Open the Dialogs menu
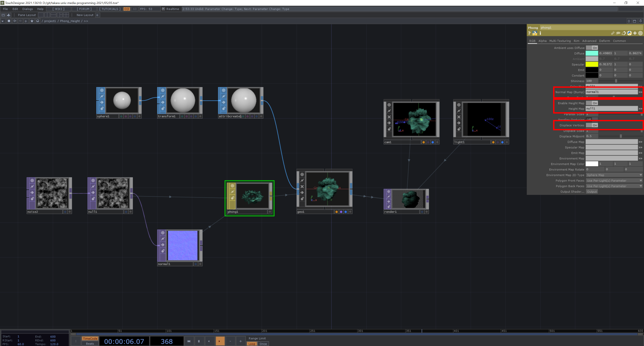Screen dimensions: 644x346 pos(28,9)
